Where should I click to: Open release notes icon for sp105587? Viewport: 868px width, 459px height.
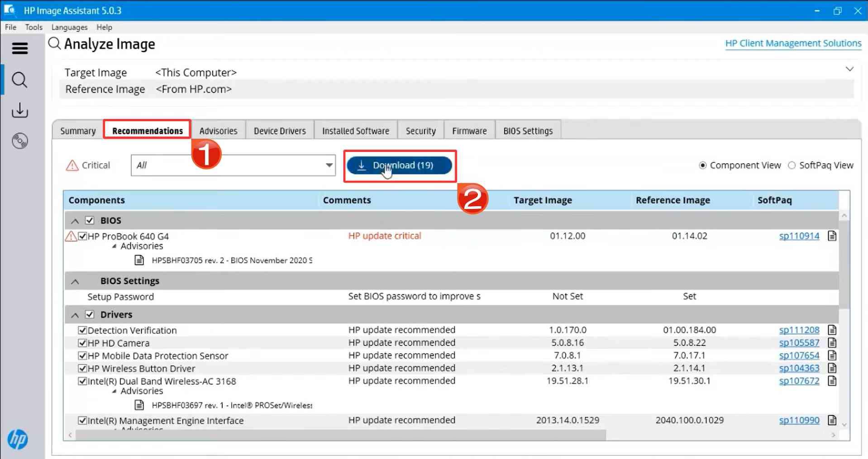click(832, 343)
